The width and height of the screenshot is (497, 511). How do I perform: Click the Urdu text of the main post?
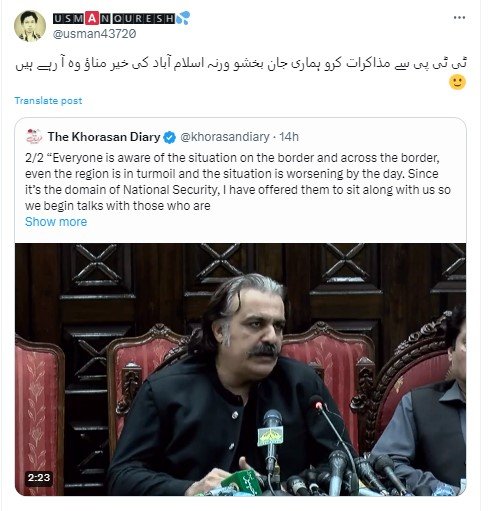[x=241, y=64]
